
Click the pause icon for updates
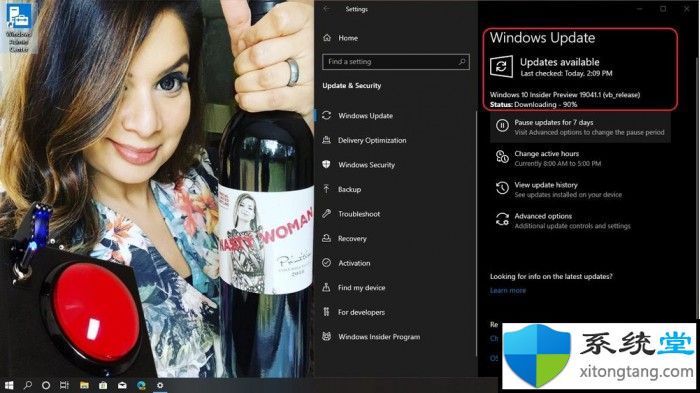[x=502, y=126]
